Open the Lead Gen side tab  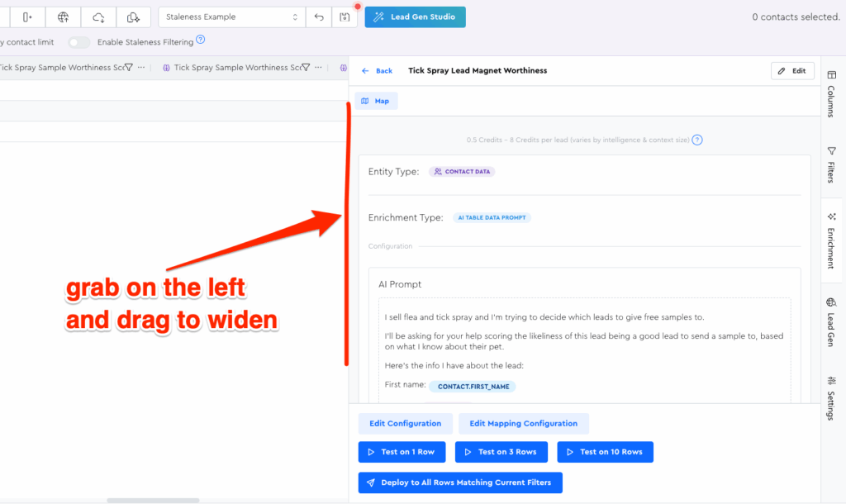831,321
